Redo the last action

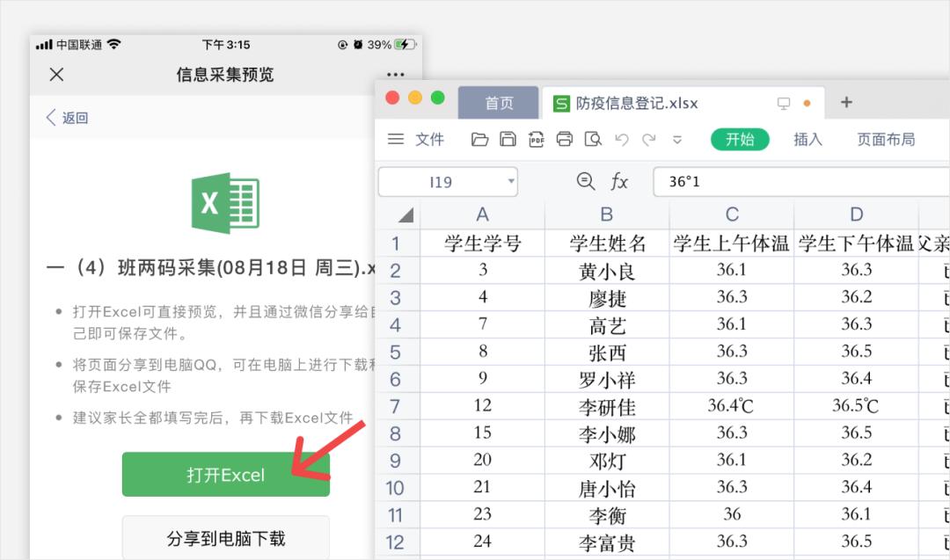(x=648, y=139)
